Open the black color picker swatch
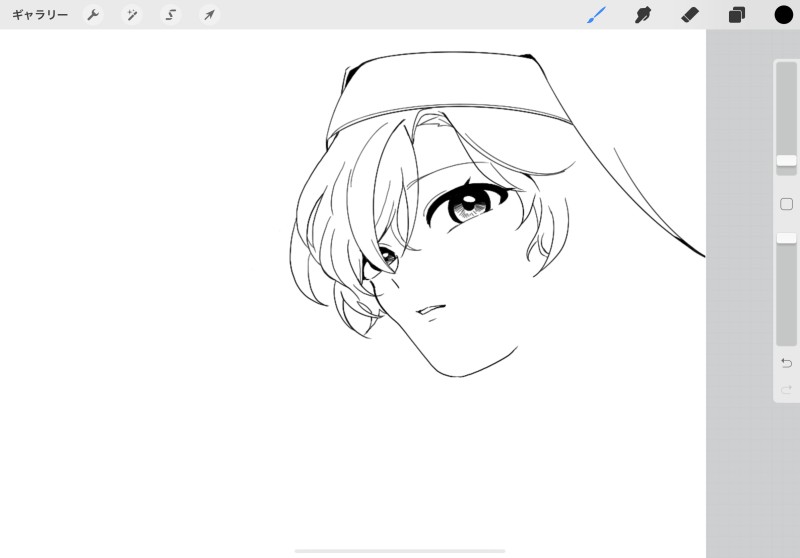This screenshot has height=558, width=800. click(x=784, y=15)
